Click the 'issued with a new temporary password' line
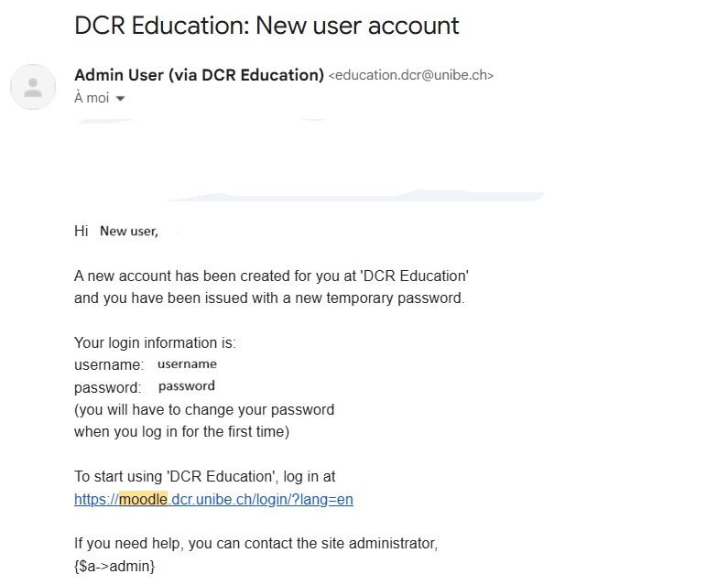 [269, 298]
